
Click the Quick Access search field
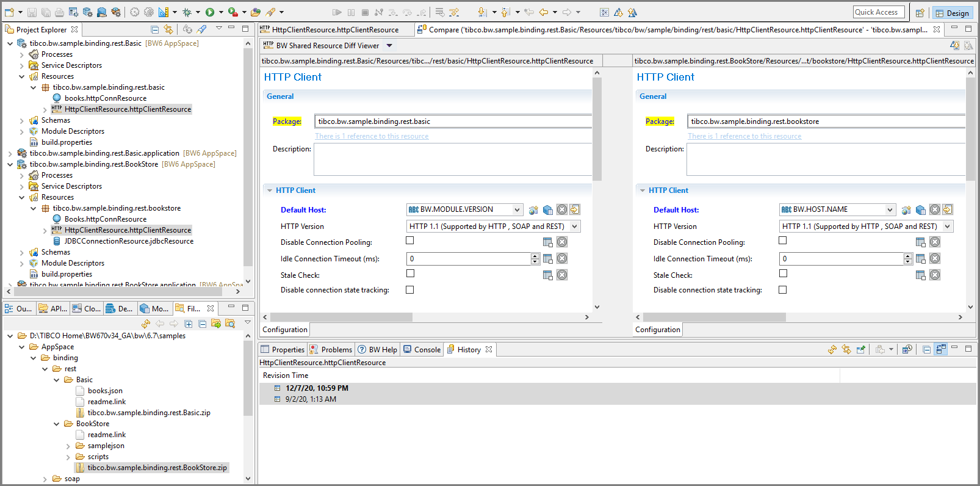878,12
